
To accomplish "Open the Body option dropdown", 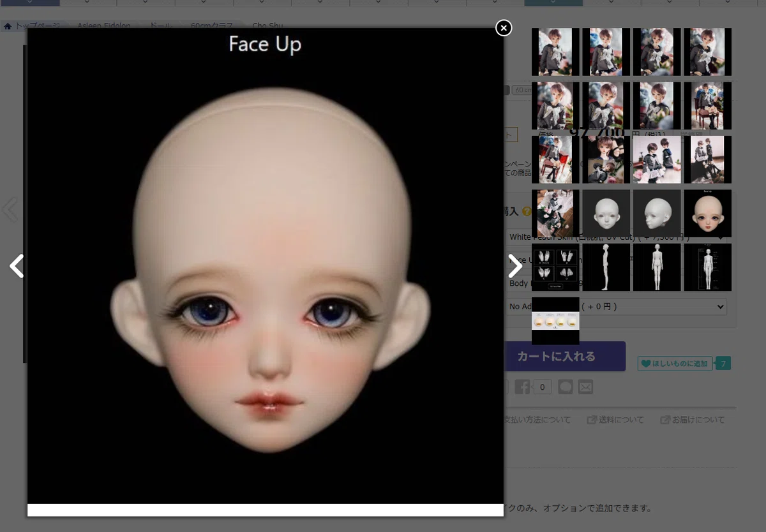I will [x=616, y=283].
